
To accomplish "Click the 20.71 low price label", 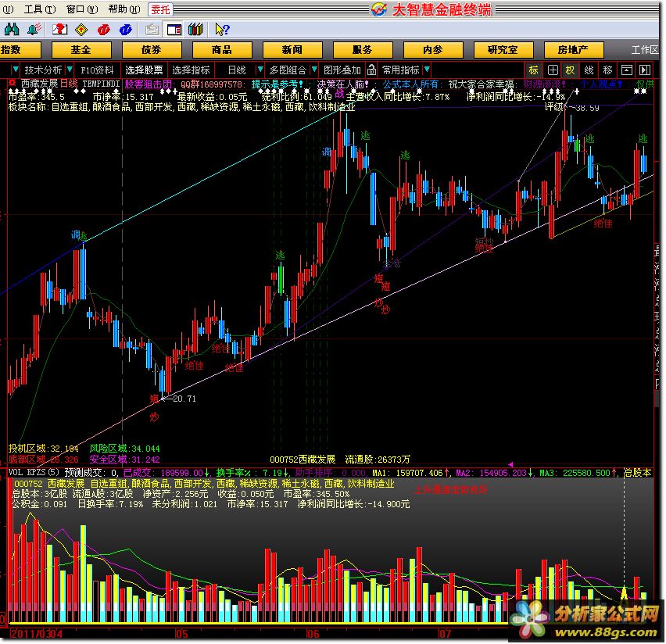I will pyautogui.click(x=184, y=399).
